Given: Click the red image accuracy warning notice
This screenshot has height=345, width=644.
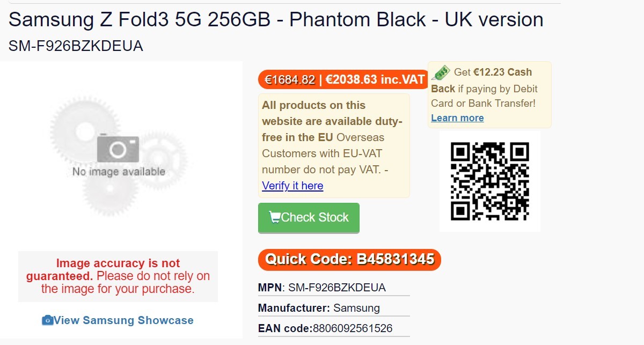Looking at the screenshot, I should coord(118,276).
